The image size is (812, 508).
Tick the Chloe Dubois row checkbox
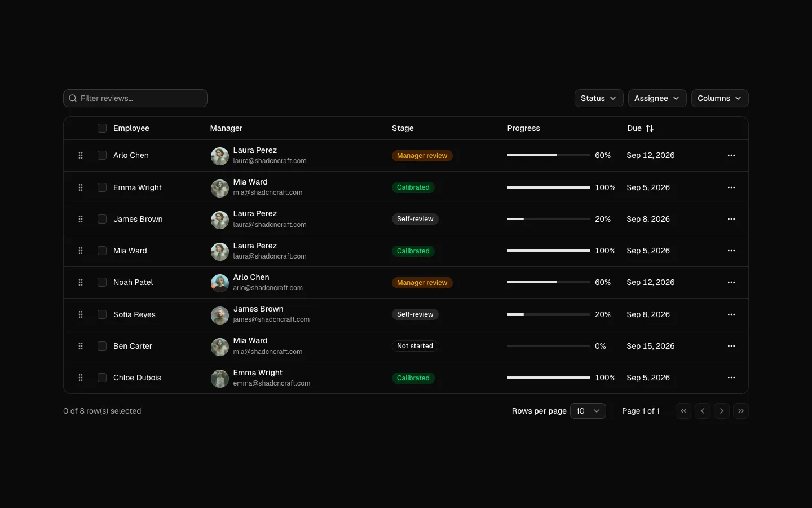click(x=102, y=378)
